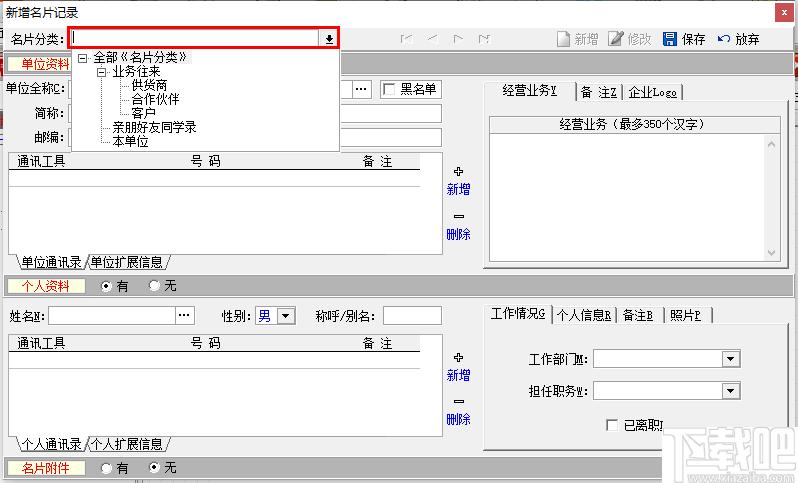798x483 pixels.
Task: Click the 称呼/别名 input field
Action: click(x=412, y=316)
